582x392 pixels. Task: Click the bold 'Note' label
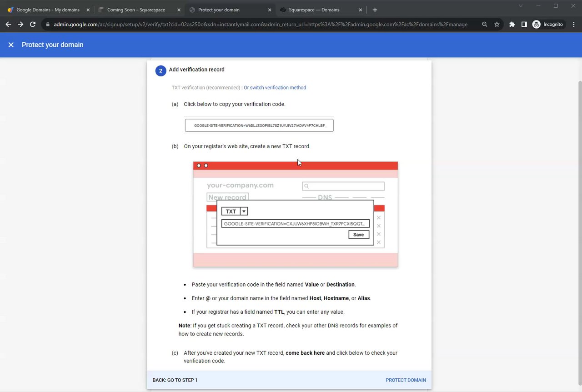pyautogui.click(x=184, y=326)
